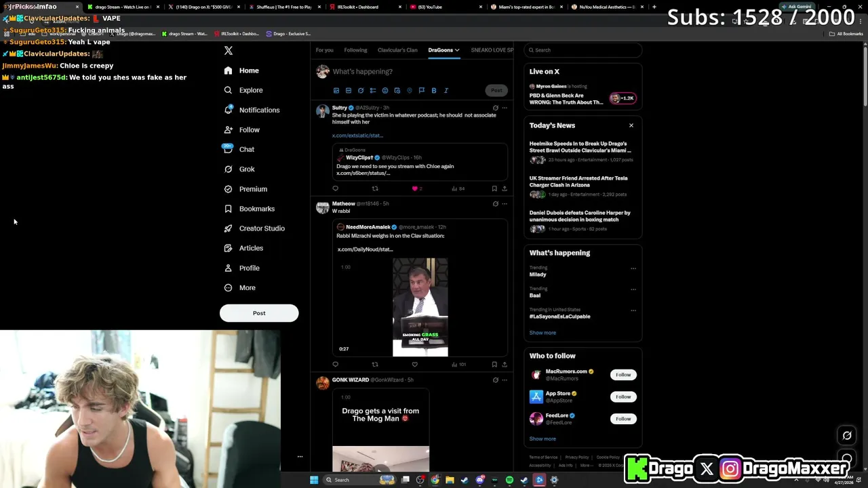Open more options on Sultry's post
This screenshot has height=488, width=868.
[x=505, y=108]
